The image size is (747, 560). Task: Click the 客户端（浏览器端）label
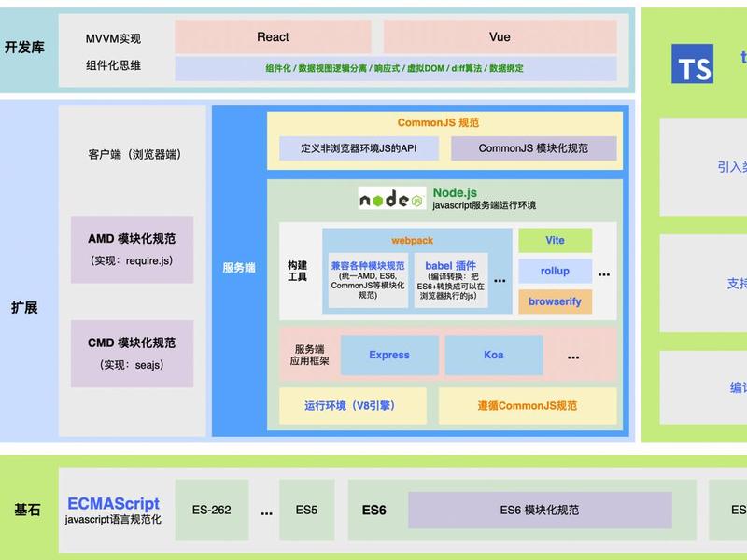click(x=134, y=154)
